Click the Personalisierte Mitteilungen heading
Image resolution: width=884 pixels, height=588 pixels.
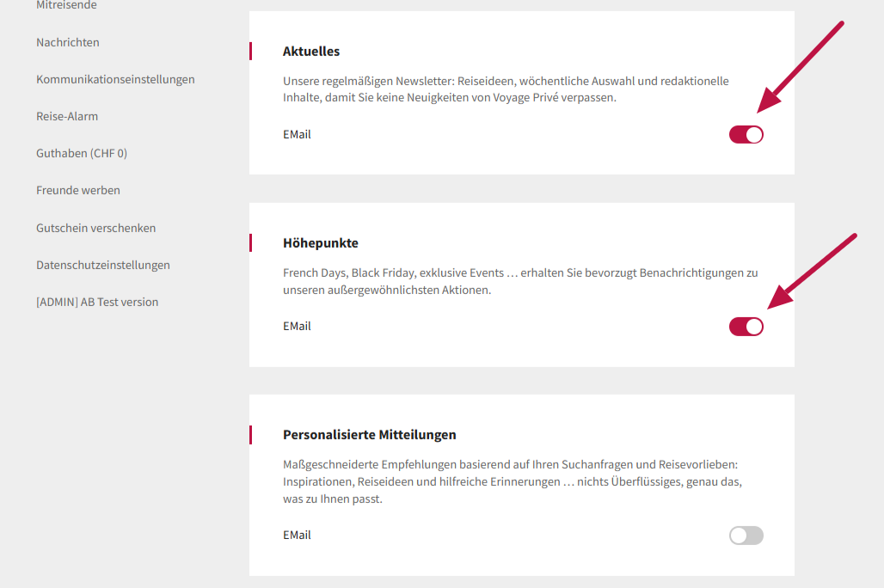(370, 435)
